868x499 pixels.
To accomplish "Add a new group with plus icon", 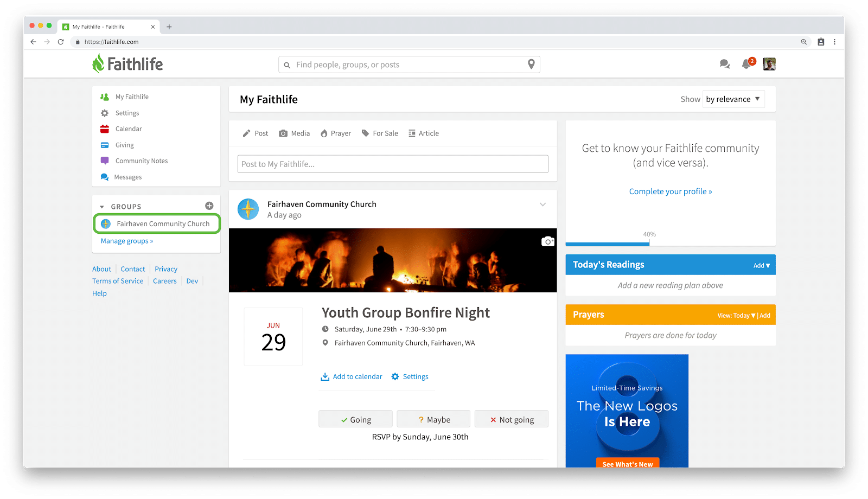I will [209, 206].
